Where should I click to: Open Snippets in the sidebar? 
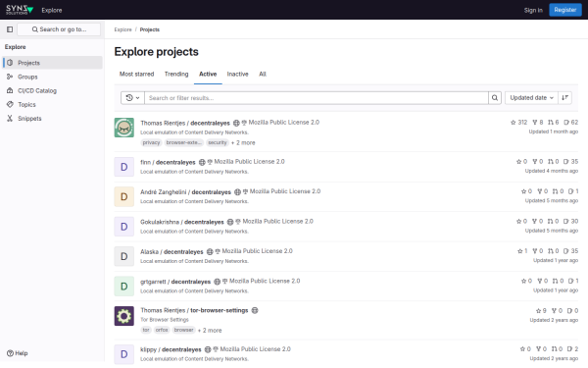pos(53,119)
